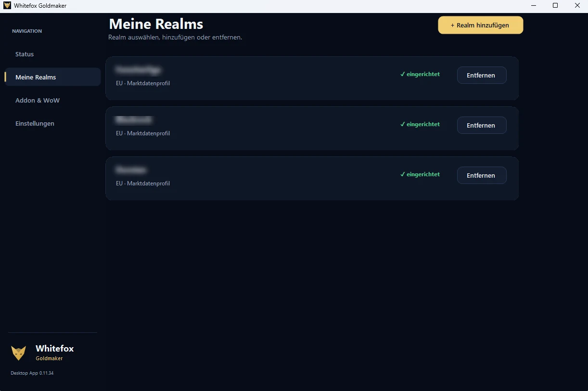This screenshot has height=391, width=588.
Task: Click the + Realm hinzufügen button
Action: (x=480, y=25)
